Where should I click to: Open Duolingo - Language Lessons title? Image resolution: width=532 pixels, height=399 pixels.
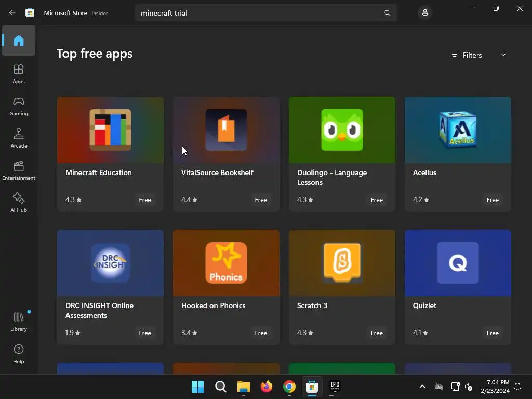[332, 178]
